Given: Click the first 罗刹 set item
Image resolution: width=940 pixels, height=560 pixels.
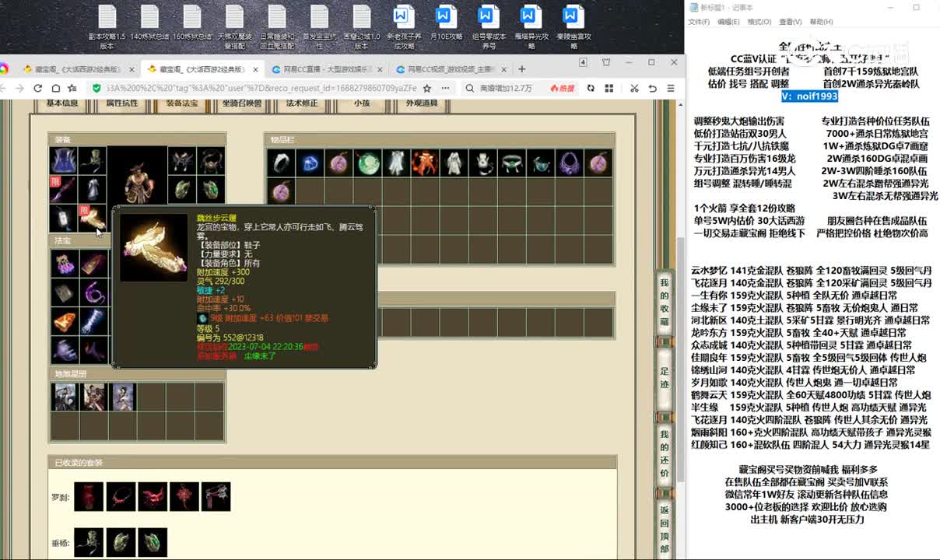Looking at the screenshot, I should (89, 497).
